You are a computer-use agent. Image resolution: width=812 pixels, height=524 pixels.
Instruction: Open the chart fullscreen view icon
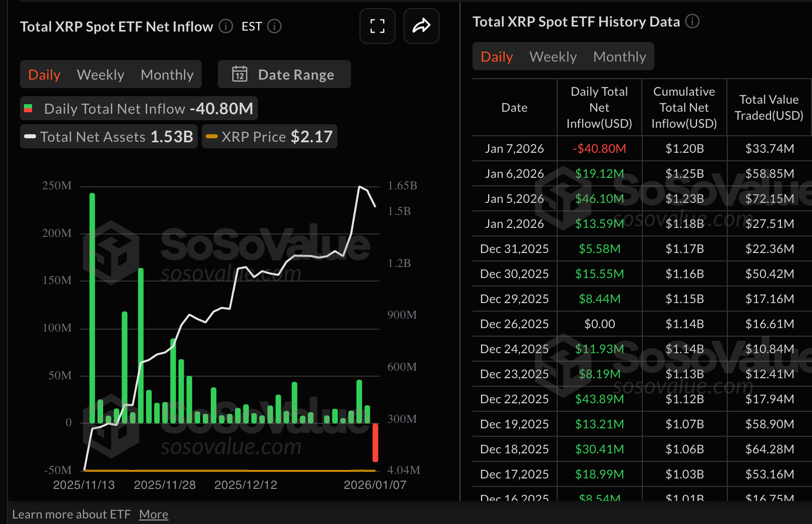click(377, 26)
